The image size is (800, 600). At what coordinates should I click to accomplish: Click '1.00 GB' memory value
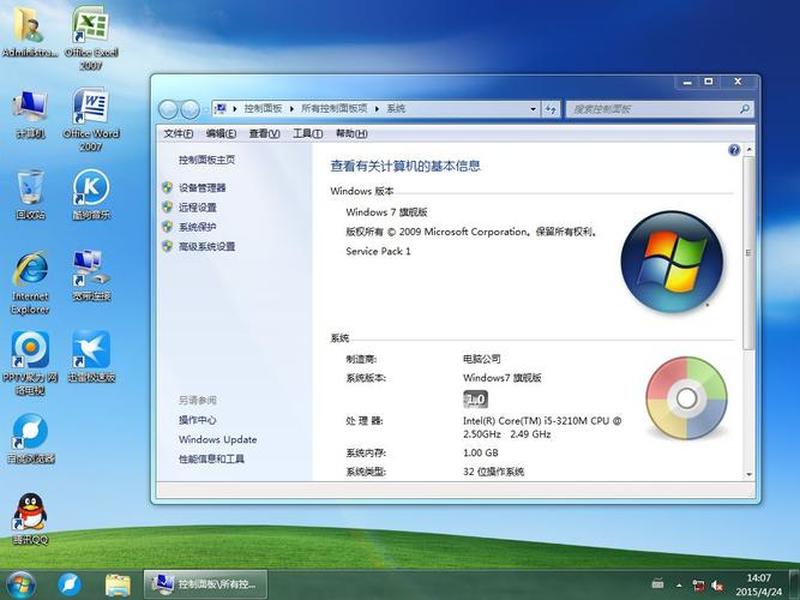pos(481,453)
